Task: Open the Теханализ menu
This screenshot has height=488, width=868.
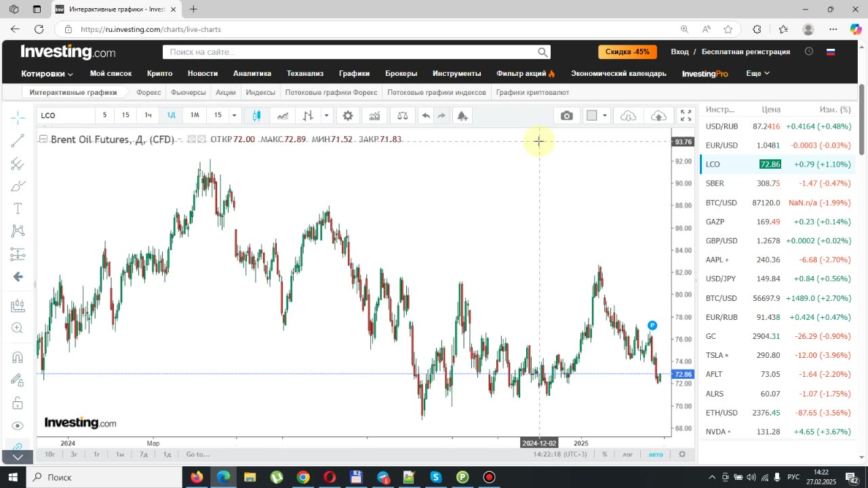Action: [304, 73]
